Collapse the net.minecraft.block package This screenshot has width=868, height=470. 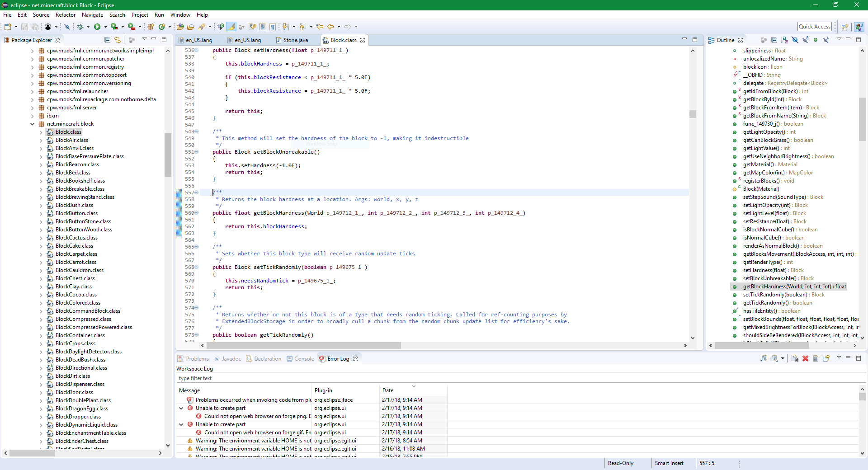(x=32, y=124)
